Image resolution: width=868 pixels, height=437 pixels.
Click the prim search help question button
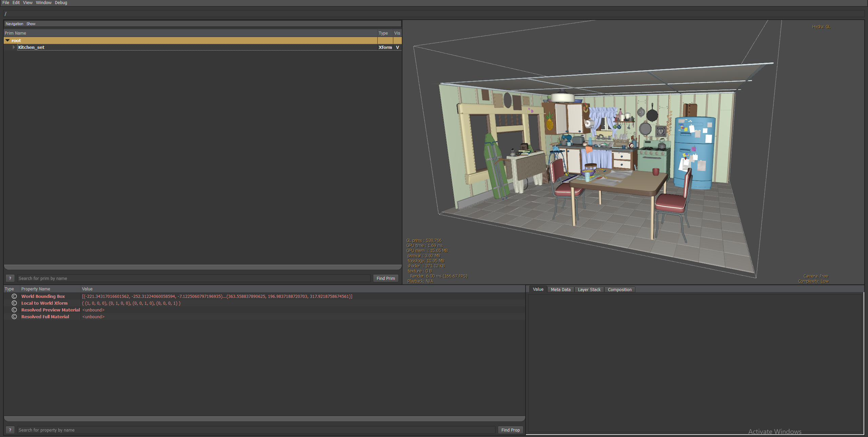(x=10, y=278)
